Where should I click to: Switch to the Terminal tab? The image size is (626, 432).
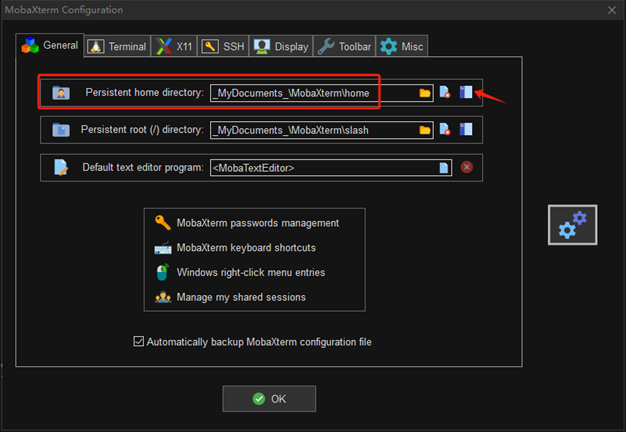[117, 46]
